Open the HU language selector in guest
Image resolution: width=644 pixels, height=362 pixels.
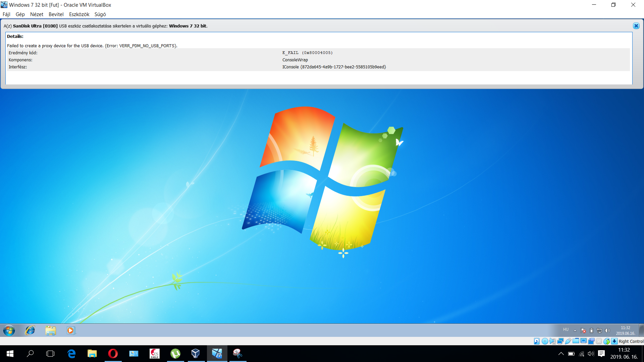coord(566,330)
